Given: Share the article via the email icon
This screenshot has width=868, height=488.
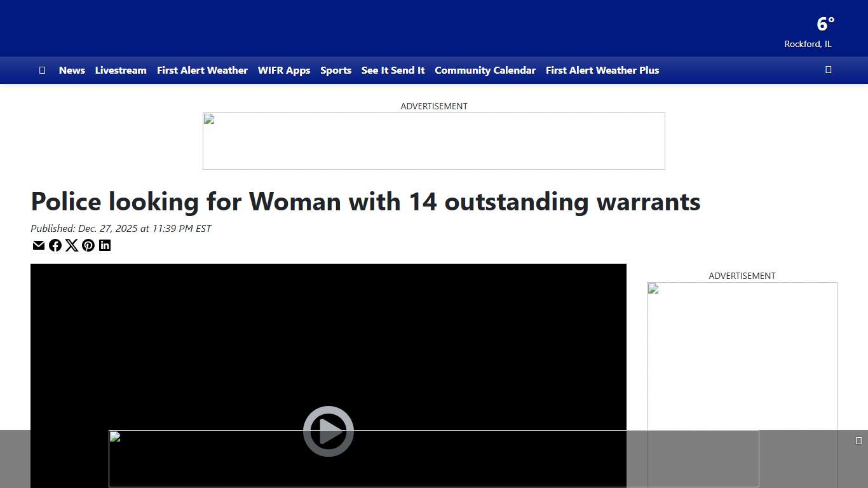Looking at the screenshot, I should [39, 245].
